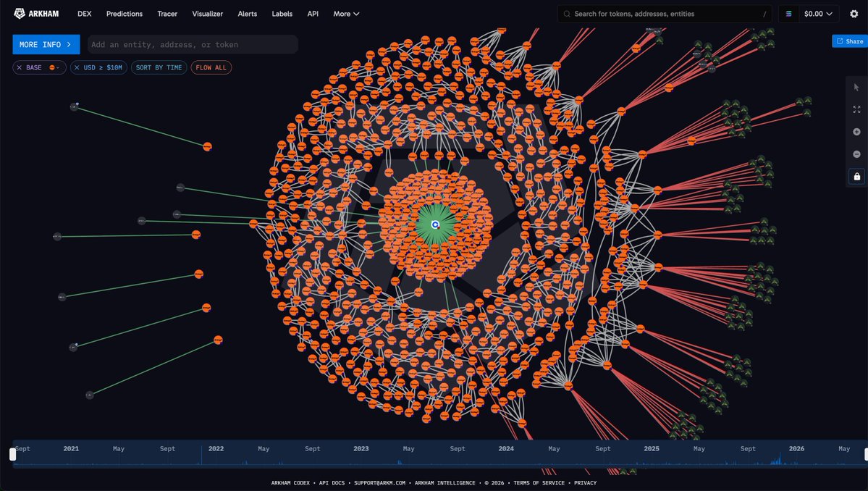Open Labels
This screenshot has height=491, width=868.
point(282,14)
